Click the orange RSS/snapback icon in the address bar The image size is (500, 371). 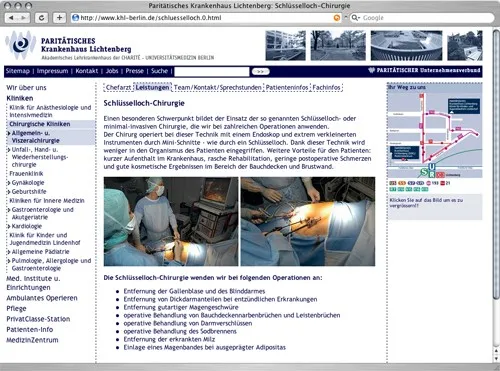[337, 18]
